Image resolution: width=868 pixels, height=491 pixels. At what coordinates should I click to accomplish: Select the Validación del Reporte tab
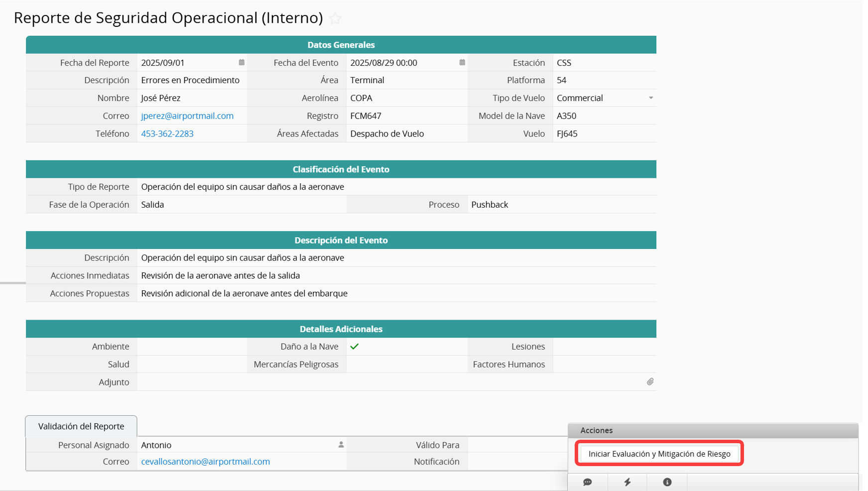(81, 426)
